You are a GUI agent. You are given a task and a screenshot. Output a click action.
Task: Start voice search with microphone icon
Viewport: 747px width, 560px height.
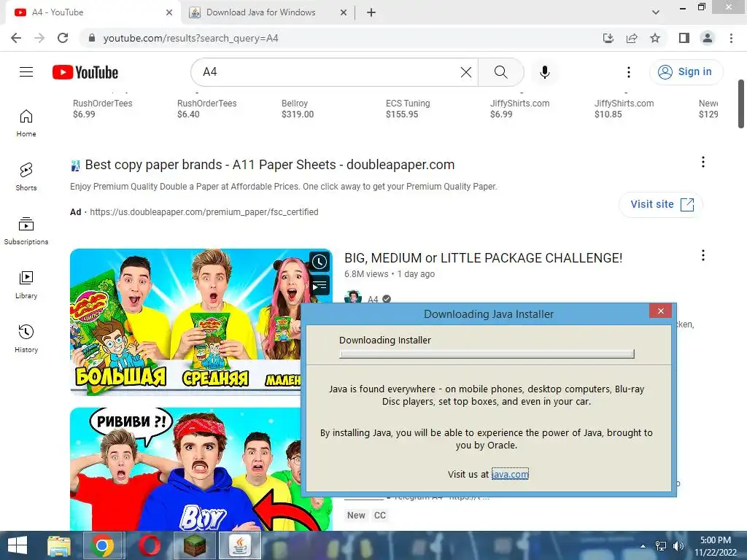click(x=544, y=72)
